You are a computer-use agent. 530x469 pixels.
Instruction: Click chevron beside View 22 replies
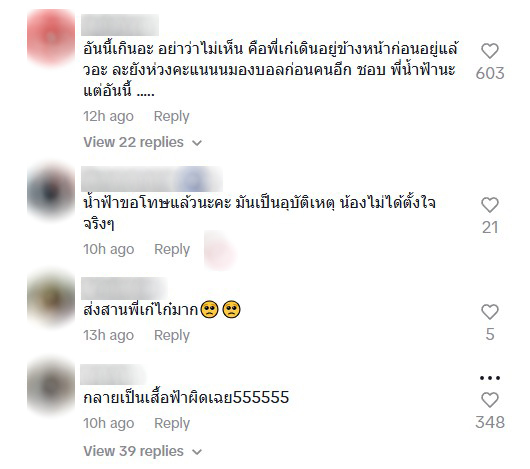pyautogui.click(x=197, y=143)
